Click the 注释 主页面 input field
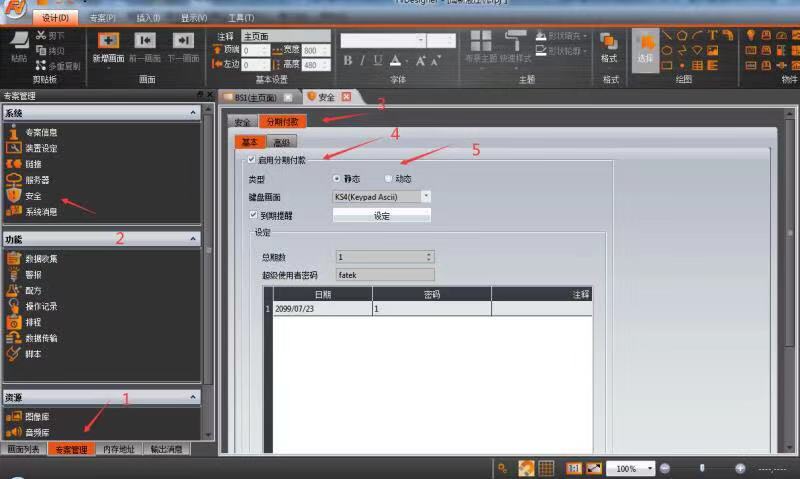 [x=286, y=36]
